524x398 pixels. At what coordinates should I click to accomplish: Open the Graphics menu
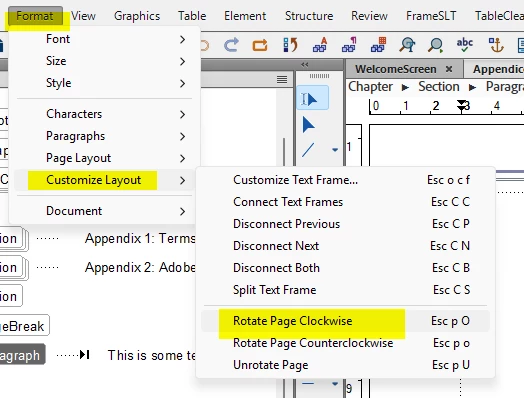pyautogui.click(x=137, y=16)
